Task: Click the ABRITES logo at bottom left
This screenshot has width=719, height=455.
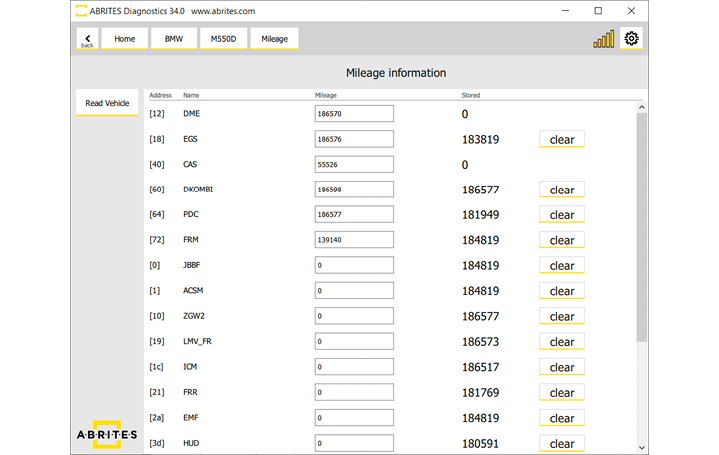Action: pos(108,435)
